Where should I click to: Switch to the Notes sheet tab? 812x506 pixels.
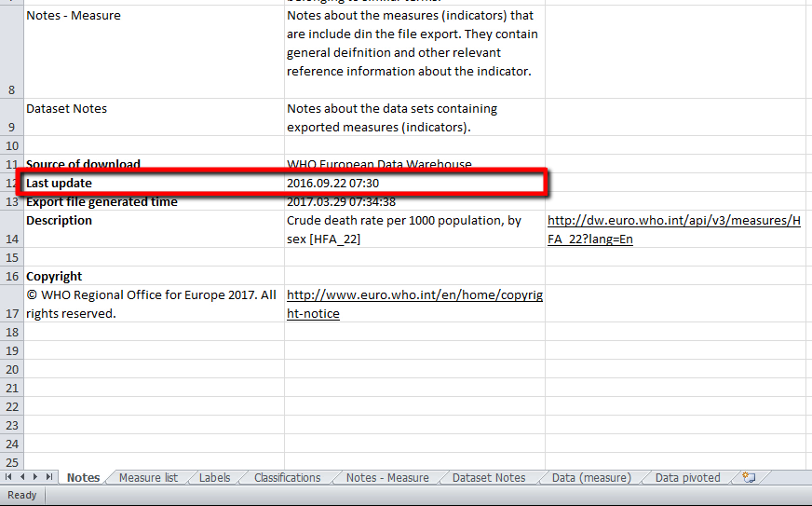84,477
